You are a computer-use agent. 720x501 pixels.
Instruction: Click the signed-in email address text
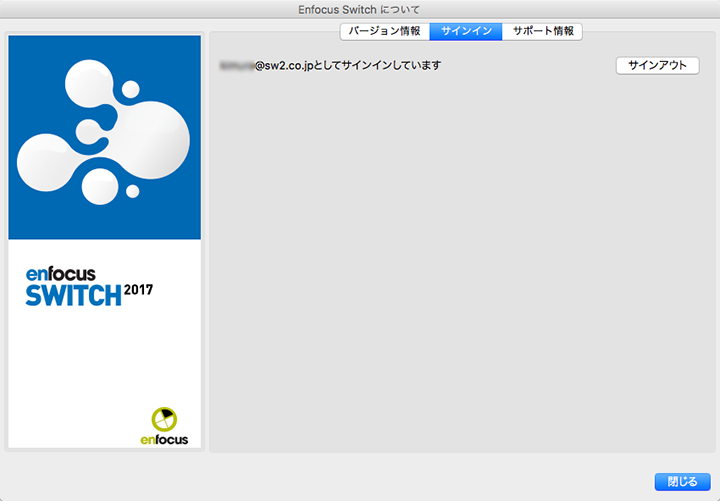pyautogui.click(x=266, y=66)
